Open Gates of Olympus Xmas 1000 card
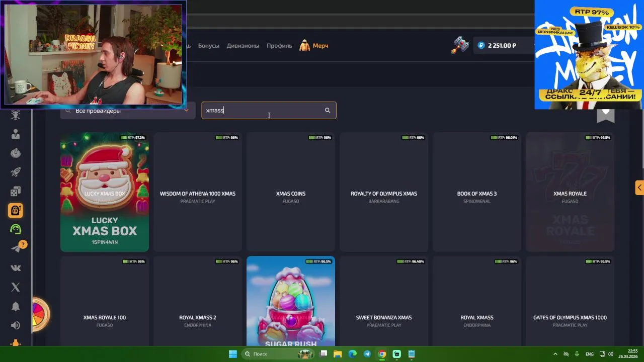Viewport: 644px width, 362px height. tap(570, 302)
